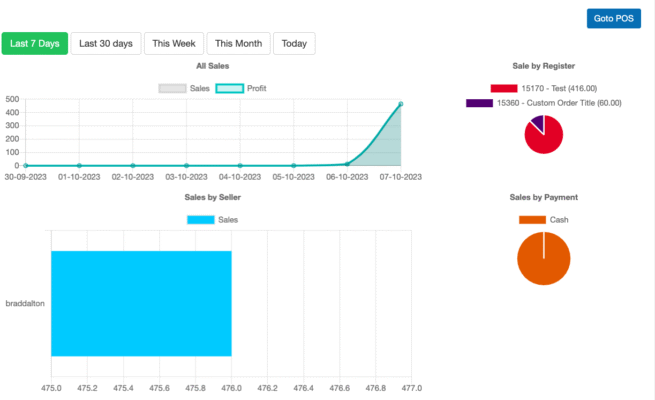Viewport: 655px width, 400px height.
Task: Select the Last 7 Days filter
Action: point(35,43)
